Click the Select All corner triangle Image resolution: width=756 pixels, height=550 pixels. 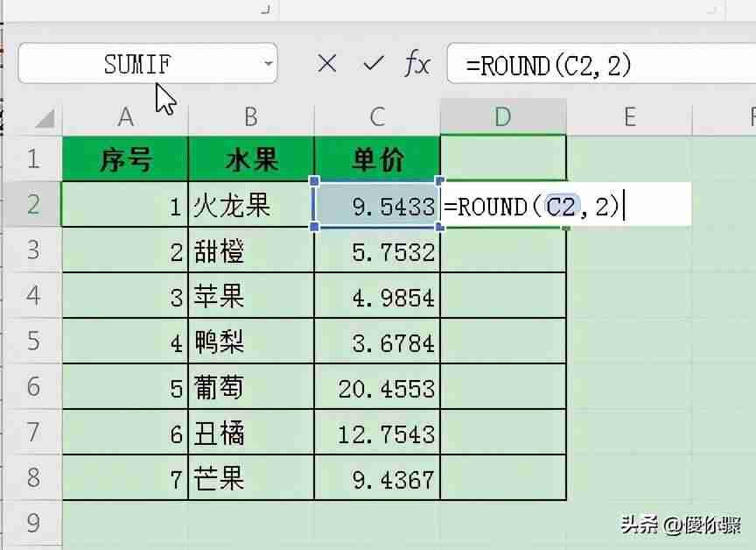pos(45,118)
